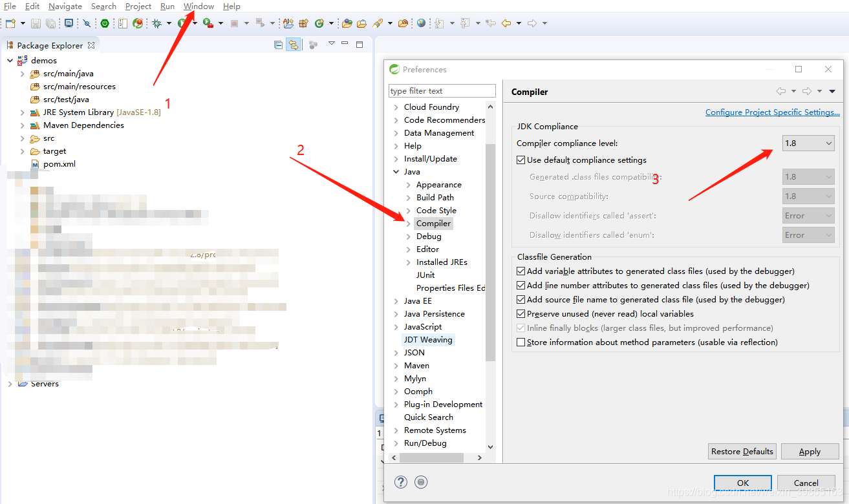
Task: Toggle Link with Editor in Package Explorer
Action: [x=293, y=45]
